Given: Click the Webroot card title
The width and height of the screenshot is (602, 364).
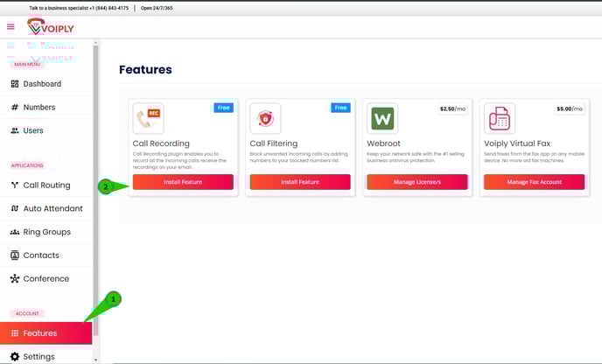Looking at the screenshot, I should click(383, 143).
